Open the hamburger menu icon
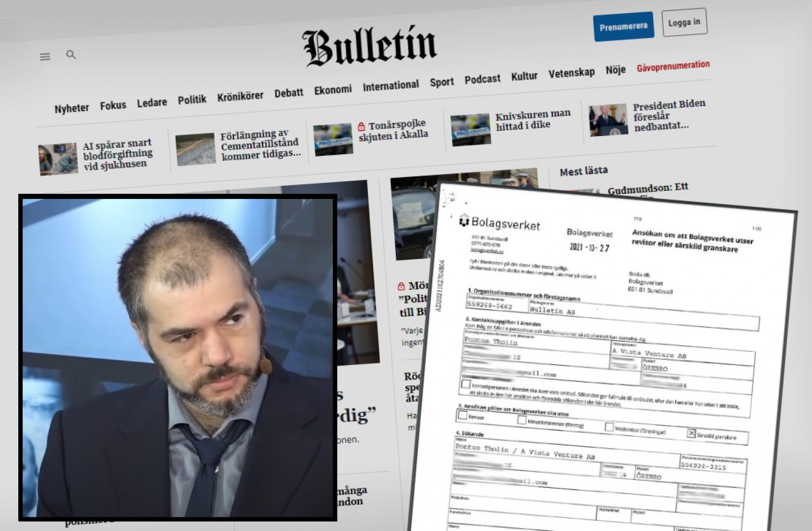This screenshot has height=531, width=812. (45, 56)
